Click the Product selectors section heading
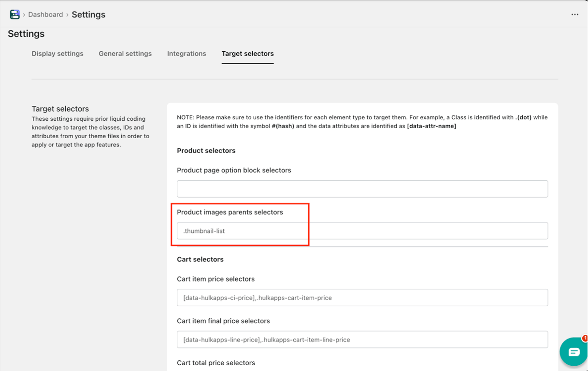588x371 pixels. pos(206,151)
